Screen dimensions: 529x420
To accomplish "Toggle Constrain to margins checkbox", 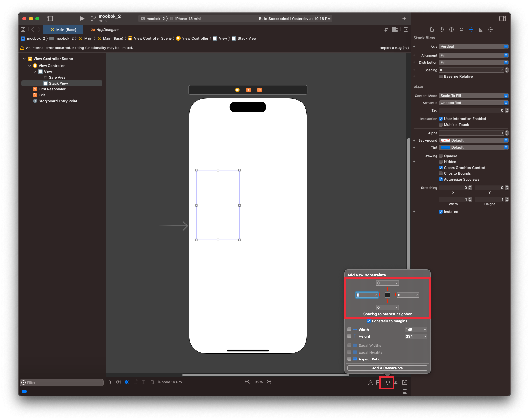I will pyautogui.click(x=369, y=321).
